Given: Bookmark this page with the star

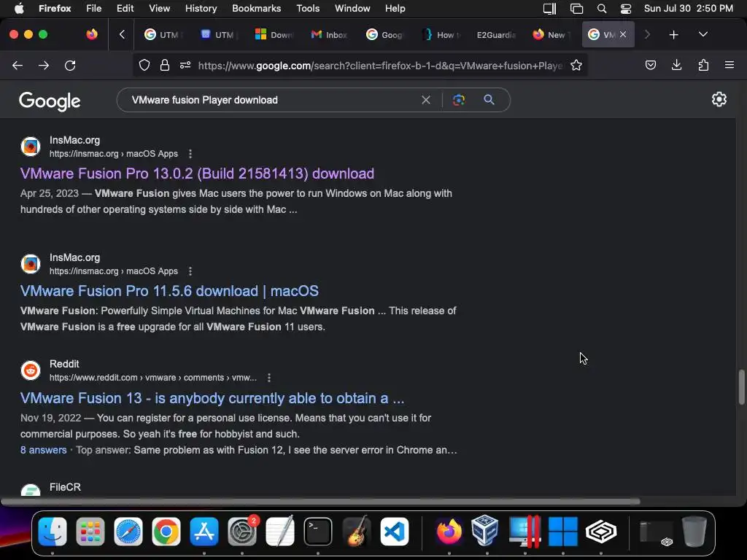Looking at the screenshot, I should click(576, 65).
